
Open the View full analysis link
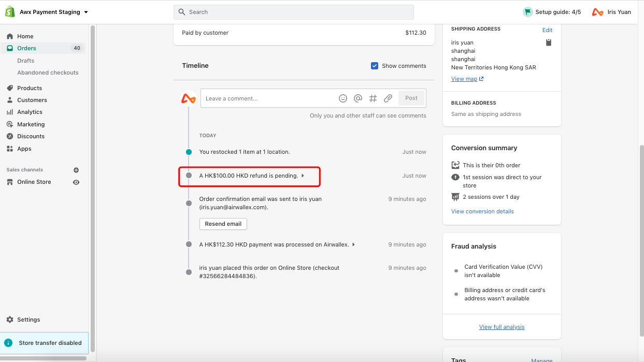click(x=502, y=327)
